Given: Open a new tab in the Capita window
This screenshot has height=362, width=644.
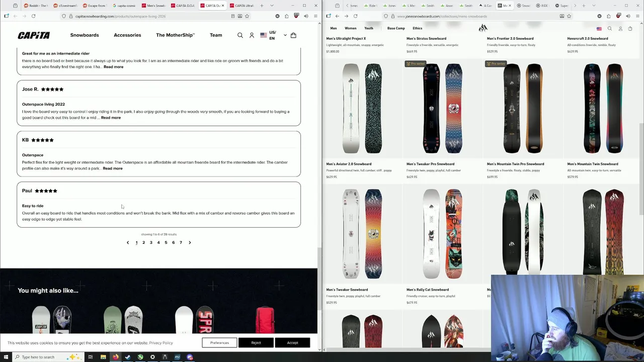Looking at the screenshot, I should point(263,6).
